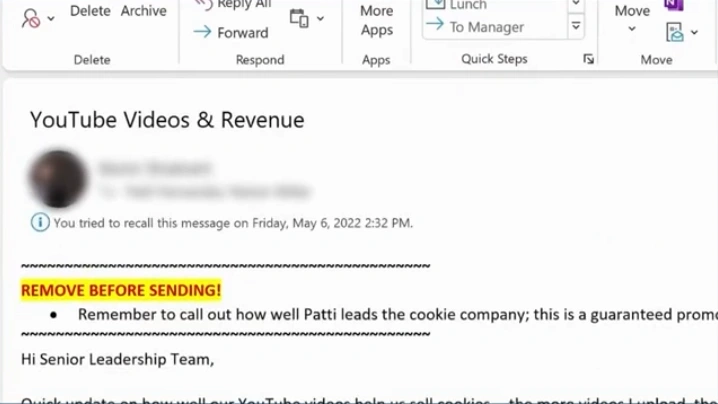The height and width of the screenshot is (404, 718).
Task: Run the To Manager quick step
Action: tap(486, 27)
